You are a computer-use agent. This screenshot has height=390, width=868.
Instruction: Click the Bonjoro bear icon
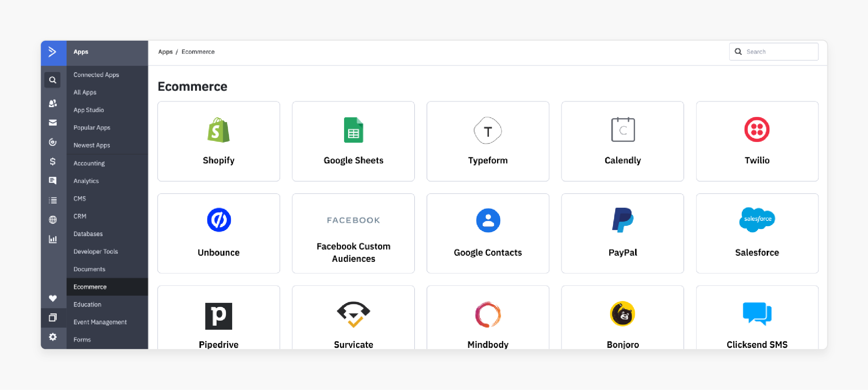tap(623, 314)
